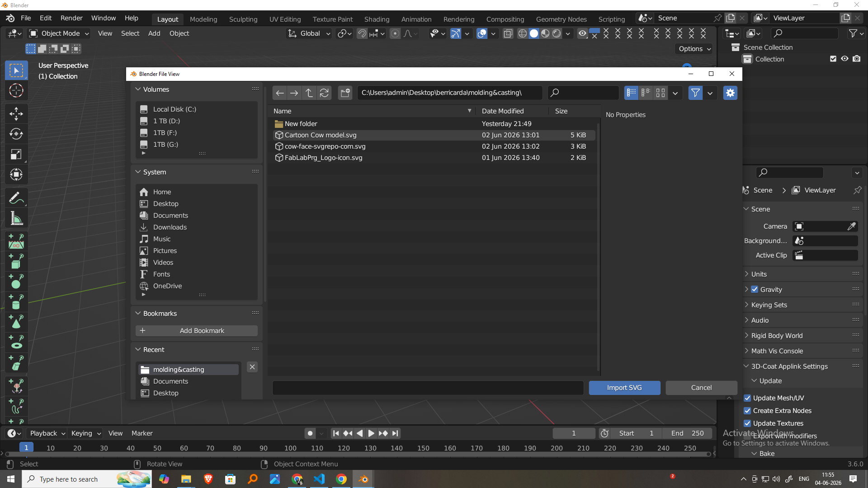Toggle Collection viewport visibility eye
The width and height of the screenshot is (868, 488).
[844, 59]
